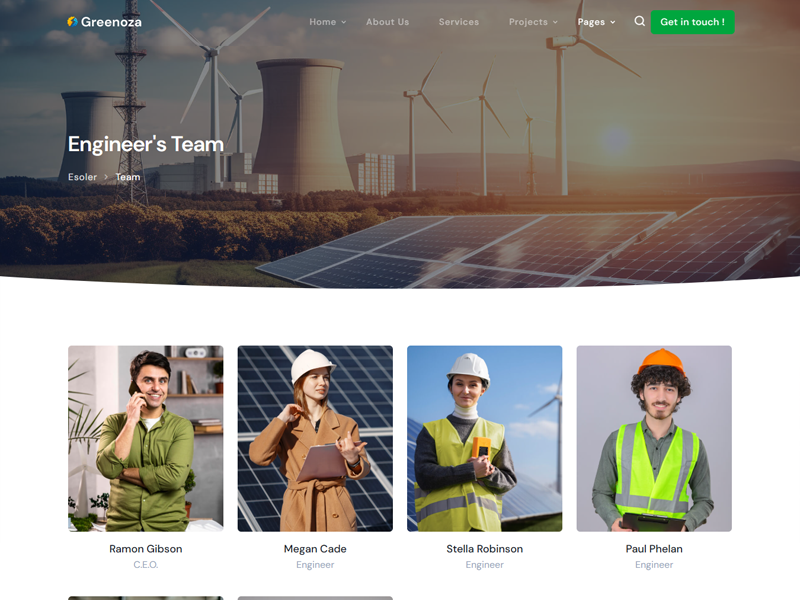The image size is (800, 600).
Task: Open the About Us menu item
Action: [x=387, y=22]
